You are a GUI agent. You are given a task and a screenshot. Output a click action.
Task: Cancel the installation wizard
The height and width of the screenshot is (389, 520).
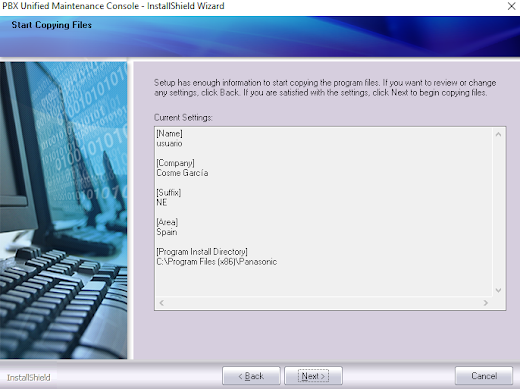484,376
